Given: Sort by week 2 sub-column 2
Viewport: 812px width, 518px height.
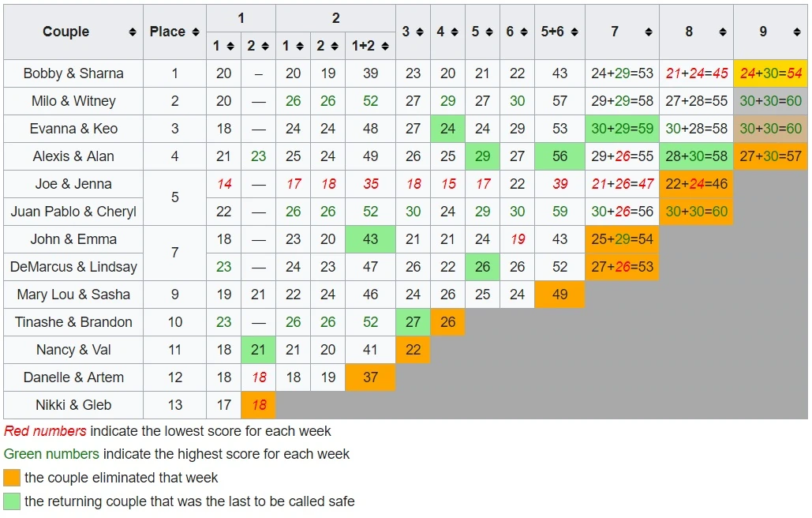Looking at the screenshot, I should coord(335,47).
